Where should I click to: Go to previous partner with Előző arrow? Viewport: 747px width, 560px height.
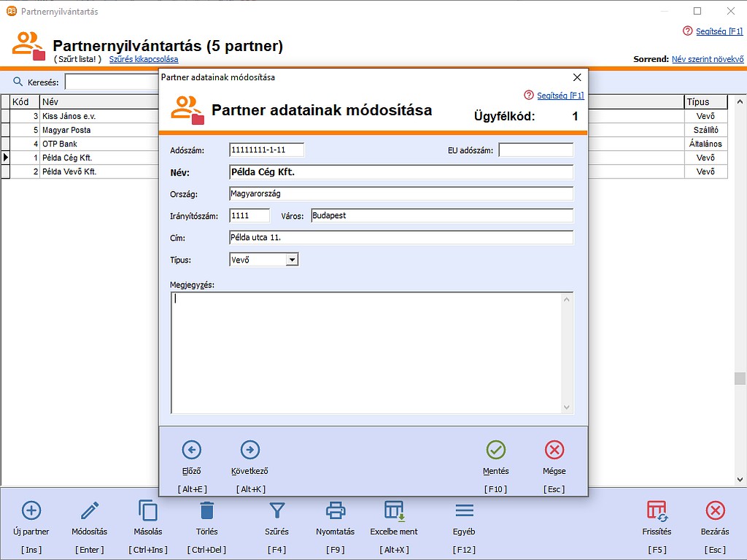click(x=191, y=450)
